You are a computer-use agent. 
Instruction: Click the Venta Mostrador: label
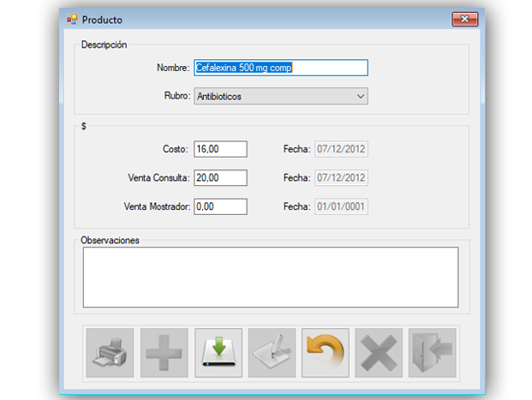[157, 206]
